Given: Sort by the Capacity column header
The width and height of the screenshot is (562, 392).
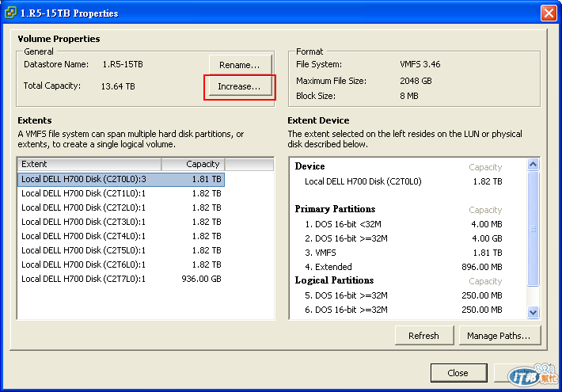Looking at the screenshot, I should click(x=193, y=164).
